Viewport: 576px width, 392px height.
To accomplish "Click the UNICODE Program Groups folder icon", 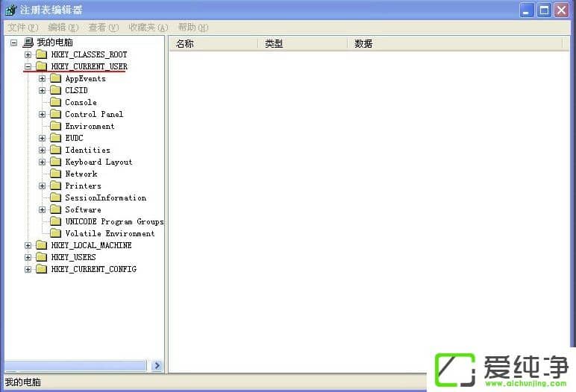I will 55,221.
